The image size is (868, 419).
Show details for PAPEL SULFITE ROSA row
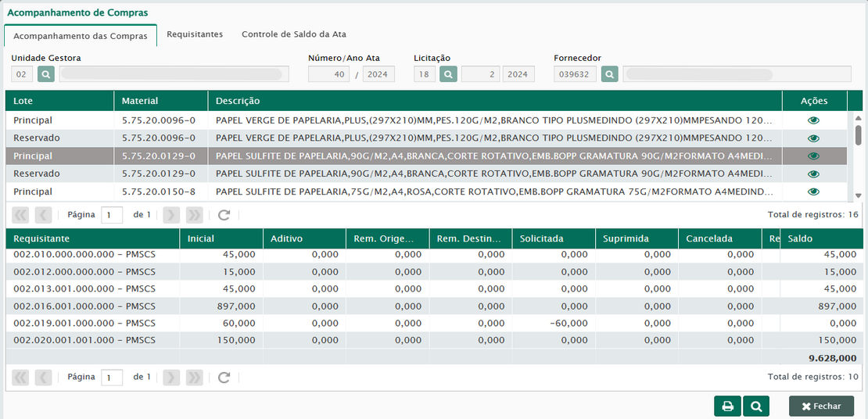click(x=813, y=192)
